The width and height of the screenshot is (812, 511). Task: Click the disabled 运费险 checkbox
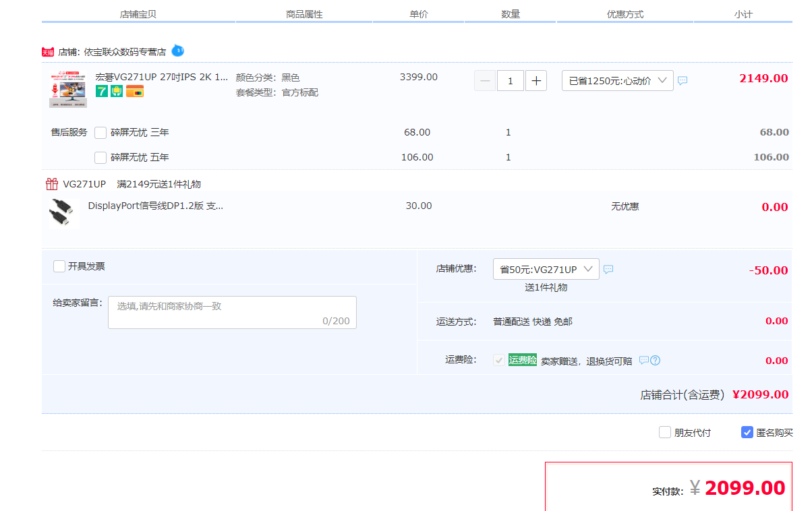click(499, 361)
